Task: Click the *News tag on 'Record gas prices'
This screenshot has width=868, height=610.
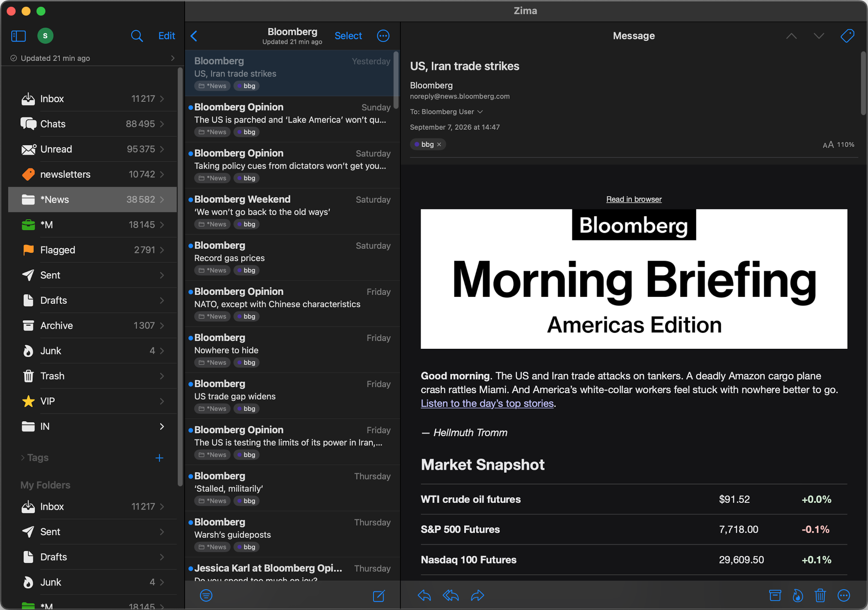Action: click(x=213, y=270)
